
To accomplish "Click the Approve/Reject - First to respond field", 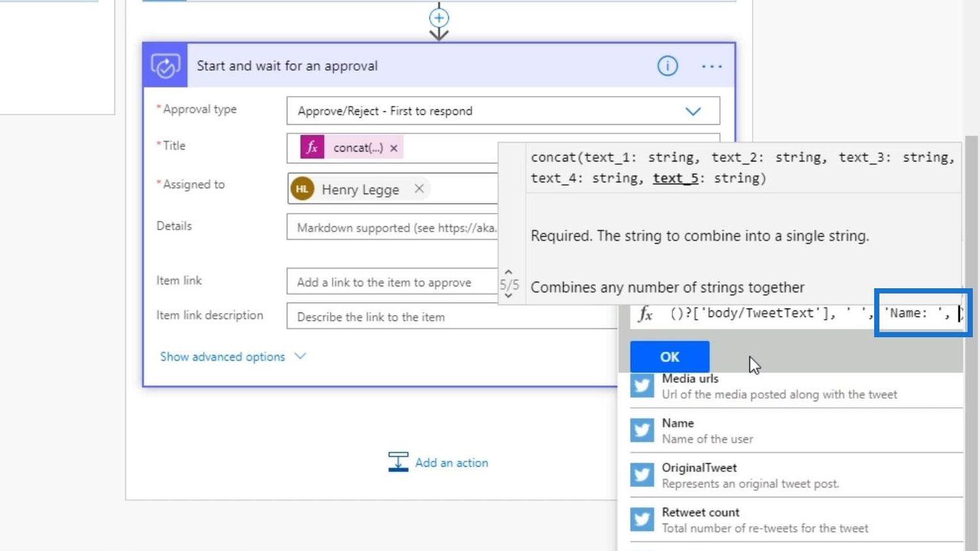I will pos(503,111).
